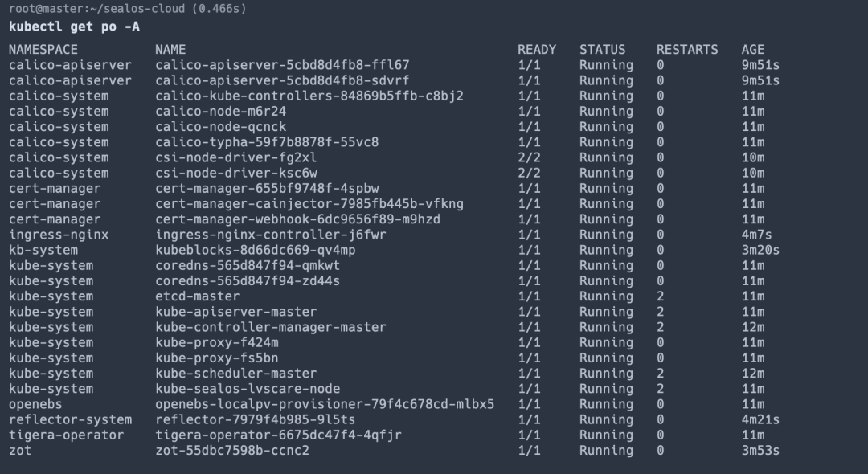
Task: Click the kubectl get po -A command text
Action: click(x=71, y=27)
